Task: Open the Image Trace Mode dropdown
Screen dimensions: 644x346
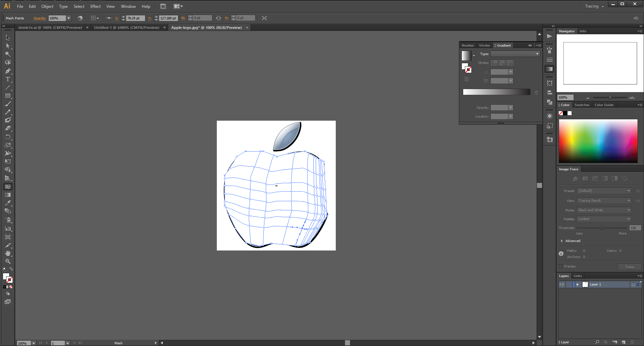Action: 604,210
